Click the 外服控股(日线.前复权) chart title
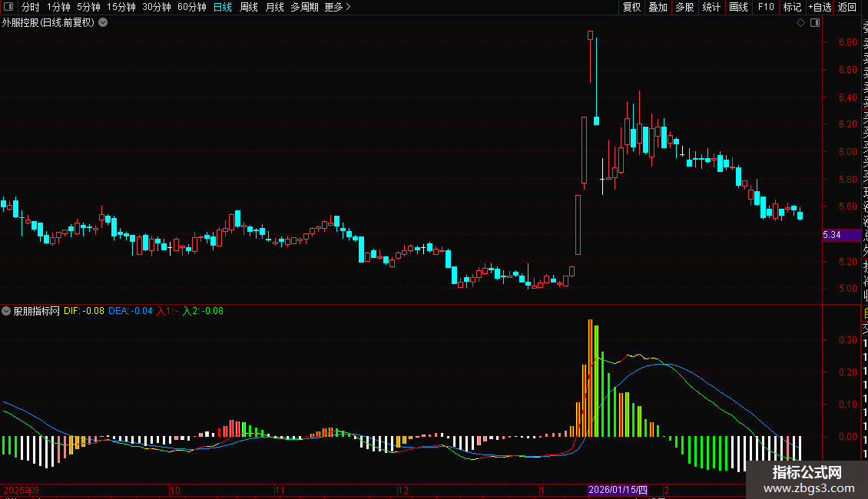 [48, 23]
